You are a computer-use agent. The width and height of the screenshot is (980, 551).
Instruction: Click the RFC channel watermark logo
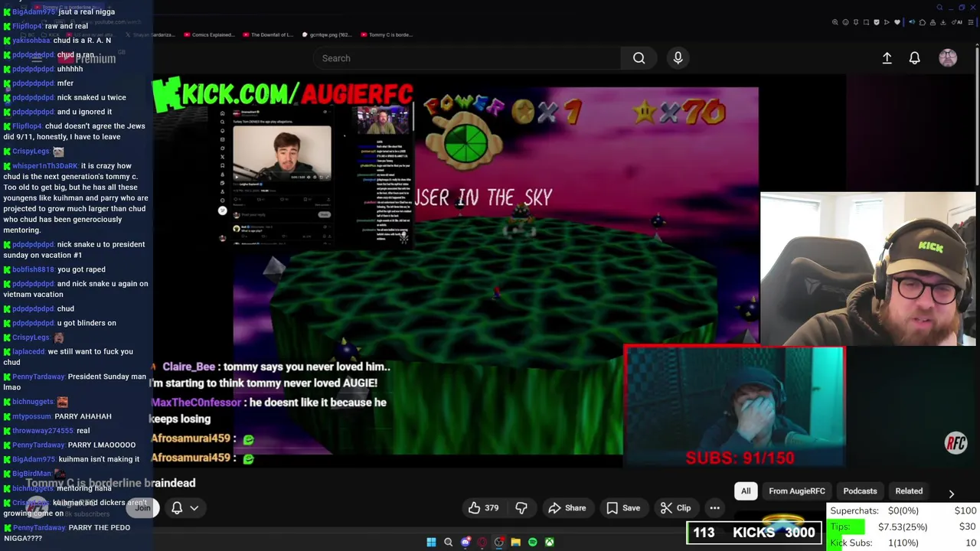coord(955,443)
